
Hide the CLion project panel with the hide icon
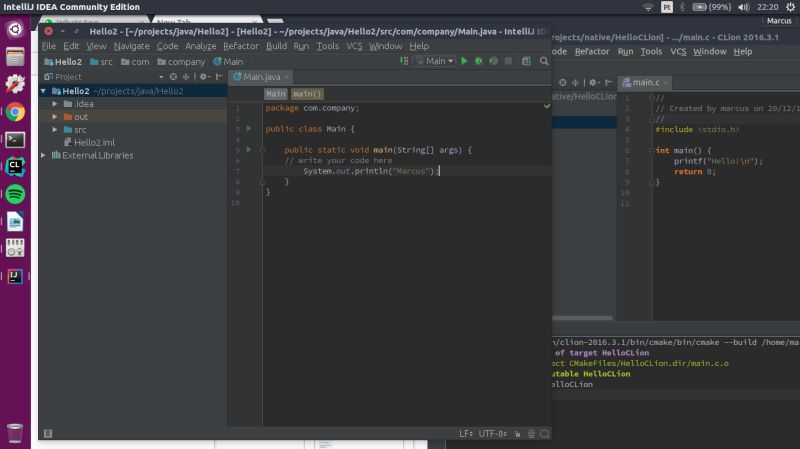tap(608, 82)
